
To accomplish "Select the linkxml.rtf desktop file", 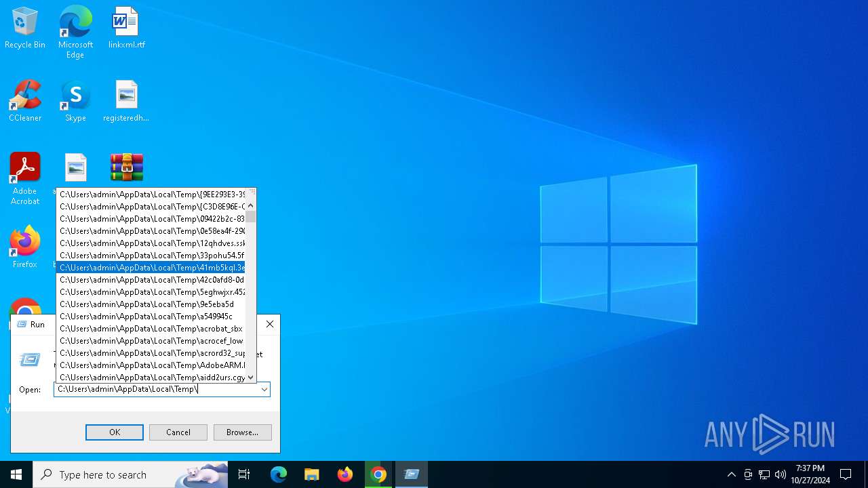I will pos(127,28).
